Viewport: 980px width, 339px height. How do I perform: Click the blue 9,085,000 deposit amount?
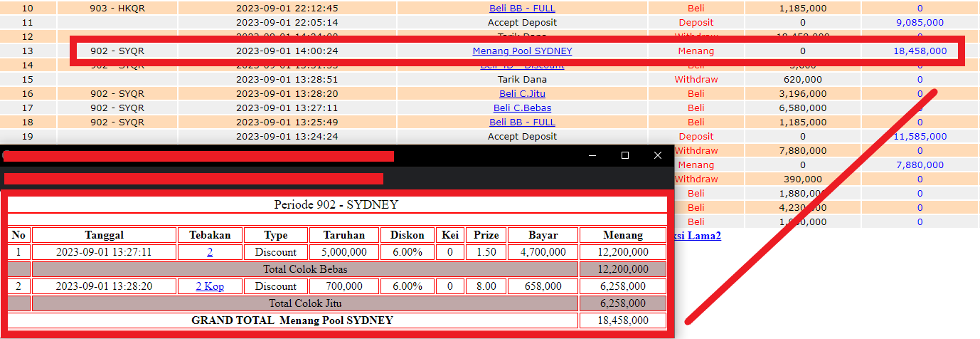tap(920, 23)
